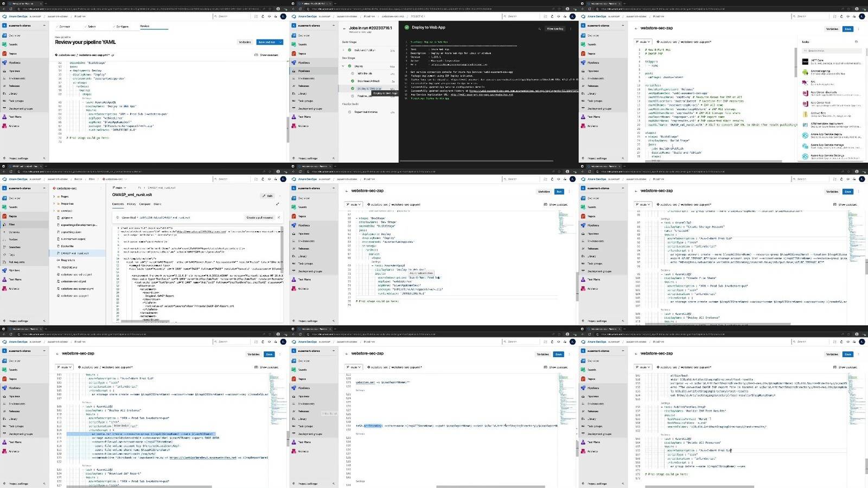Search the Deploy to Web App log

click(539, 29)
